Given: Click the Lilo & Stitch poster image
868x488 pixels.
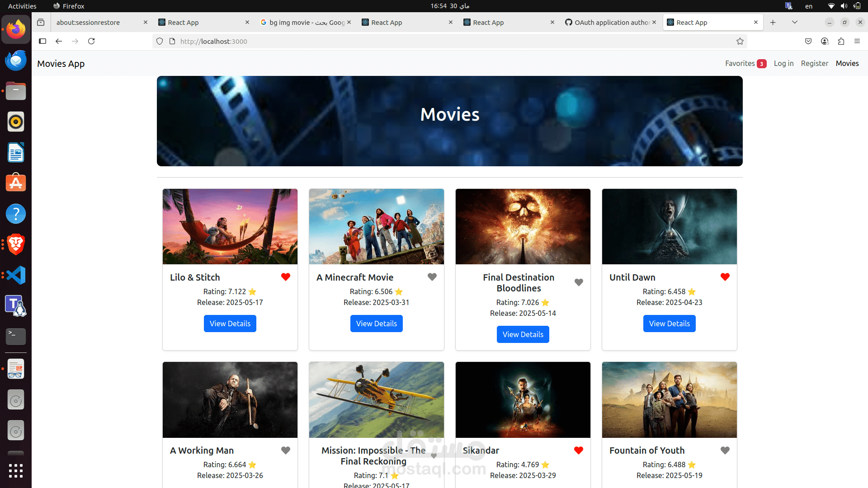Looking at the screenshot, I should [x=230, y=226].
